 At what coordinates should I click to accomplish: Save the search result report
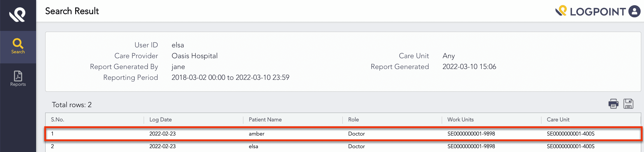click(x=628, y=104)
